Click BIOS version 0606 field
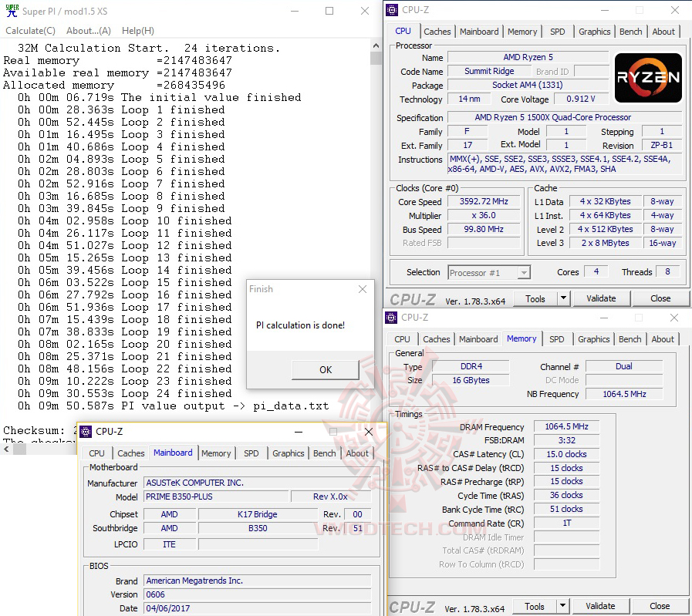The width and height of the screenshot is (692, 616). [258, 594]
